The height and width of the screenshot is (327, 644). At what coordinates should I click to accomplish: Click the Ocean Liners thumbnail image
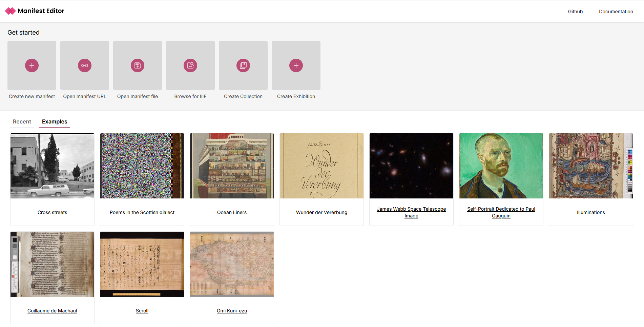pyautogui.click(x=232, y=166)
